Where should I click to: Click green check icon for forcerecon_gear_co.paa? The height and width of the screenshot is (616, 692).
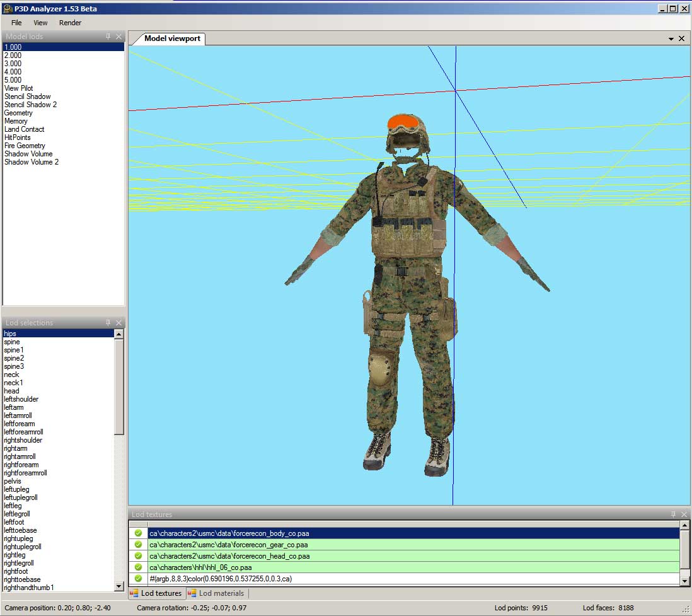point(138,545)
